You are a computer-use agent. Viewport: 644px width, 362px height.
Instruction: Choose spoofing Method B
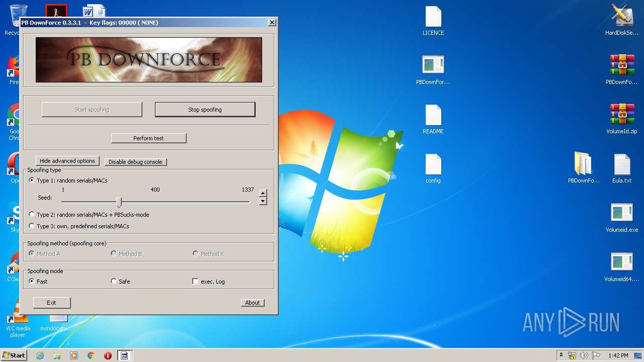click(x=126, y=254)
